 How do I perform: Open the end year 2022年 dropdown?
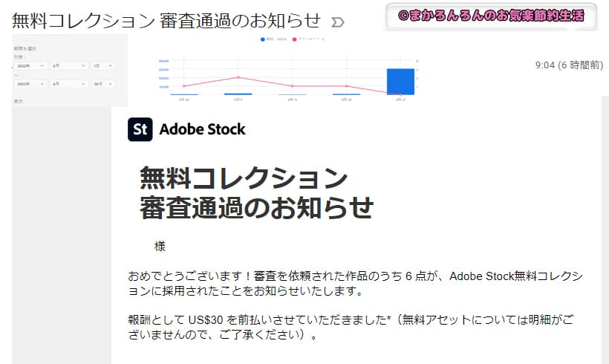30,84
